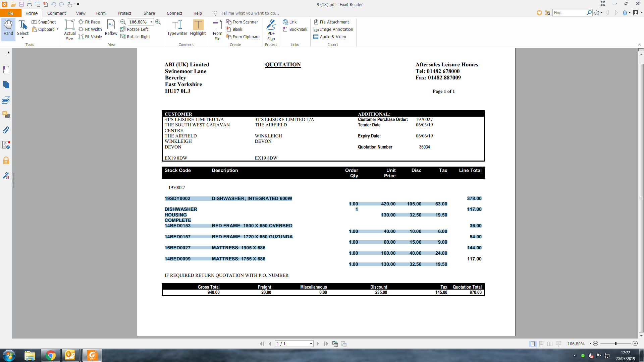Click the Typewriter comment tool
The height and width of the screenshot is (362, 644).
pyautogui.click(x=177, y=28)
